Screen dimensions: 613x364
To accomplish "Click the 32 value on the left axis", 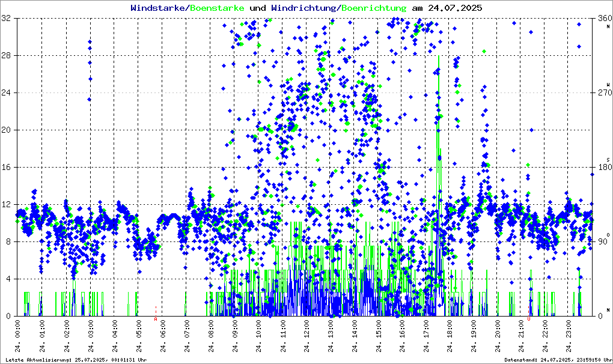I will (x=6, y=19).
